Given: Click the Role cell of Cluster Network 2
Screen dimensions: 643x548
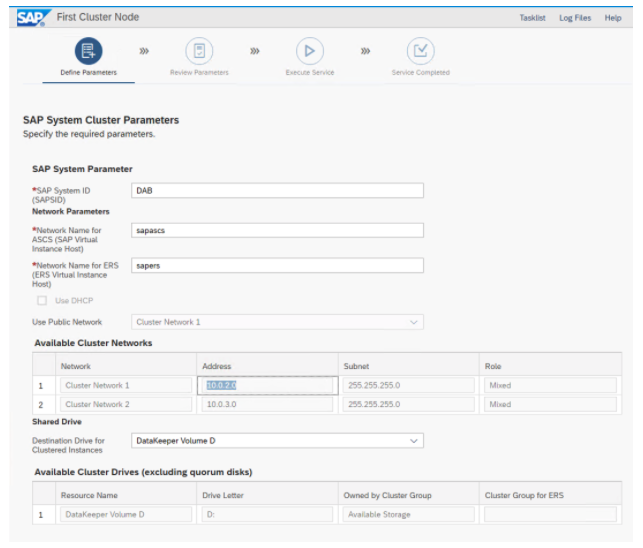Looking at the screenshot, I should [x=550, y=404].
